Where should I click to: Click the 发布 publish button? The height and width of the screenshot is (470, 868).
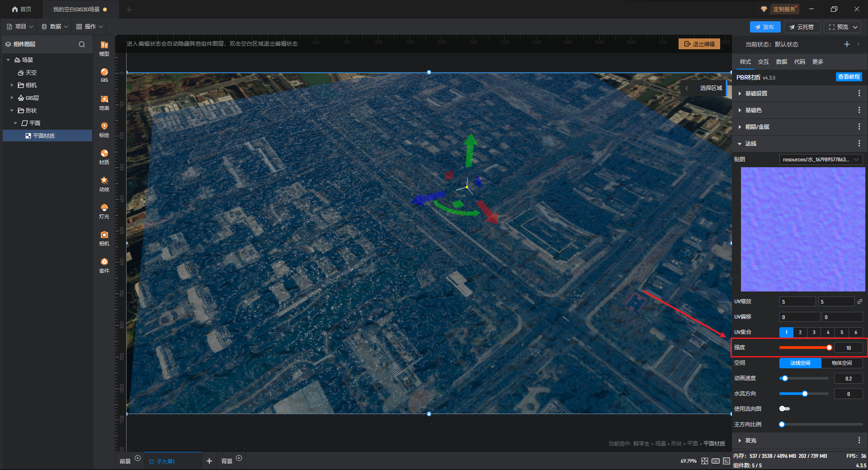764,27
